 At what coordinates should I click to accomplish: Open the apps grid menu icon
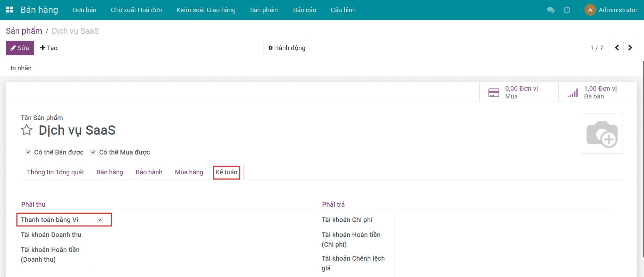[9, 10]
